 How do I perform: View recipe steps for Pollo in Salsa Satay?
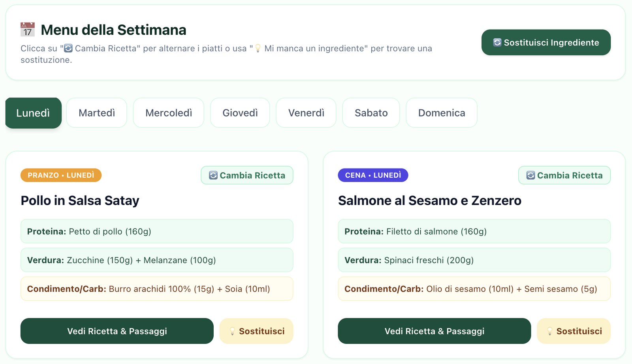(117, 331)
